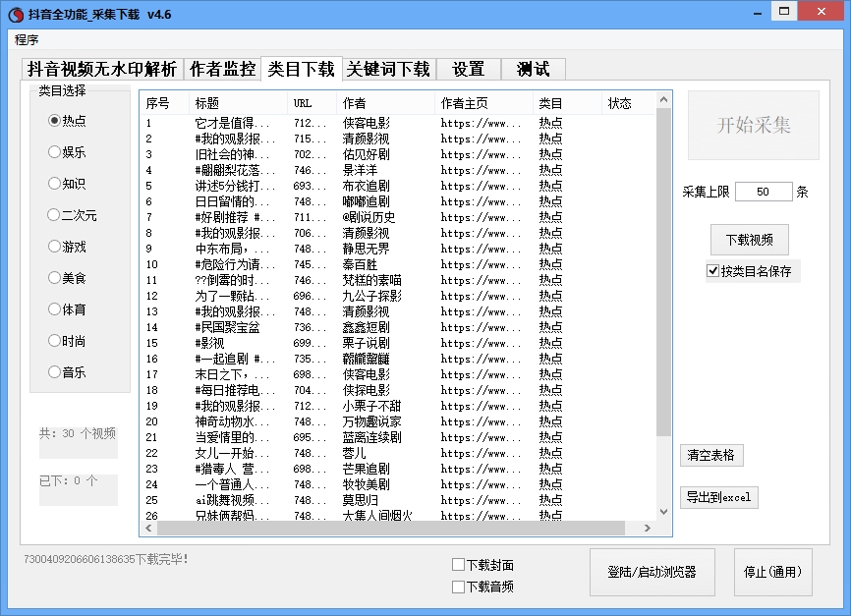Click the 作者 column header
This screenshot has width=851, height=616.
click(385, 103)
